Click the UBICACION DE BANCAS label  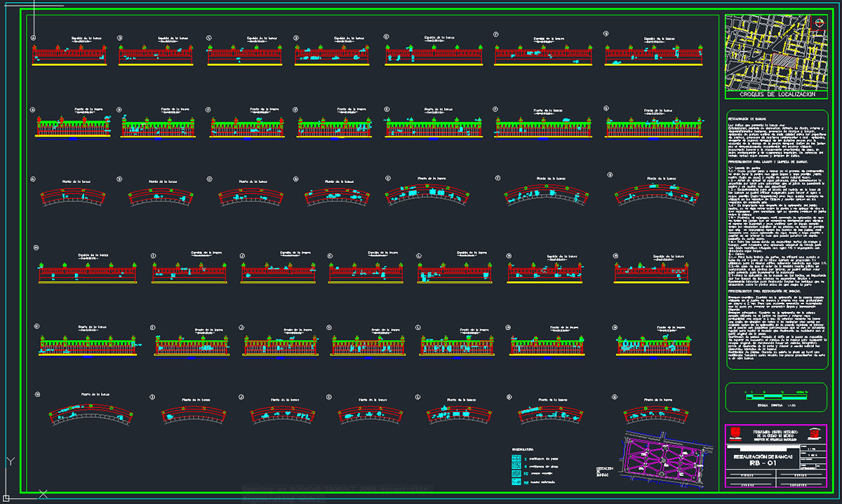pyautogui.click(x=604, y=470)
